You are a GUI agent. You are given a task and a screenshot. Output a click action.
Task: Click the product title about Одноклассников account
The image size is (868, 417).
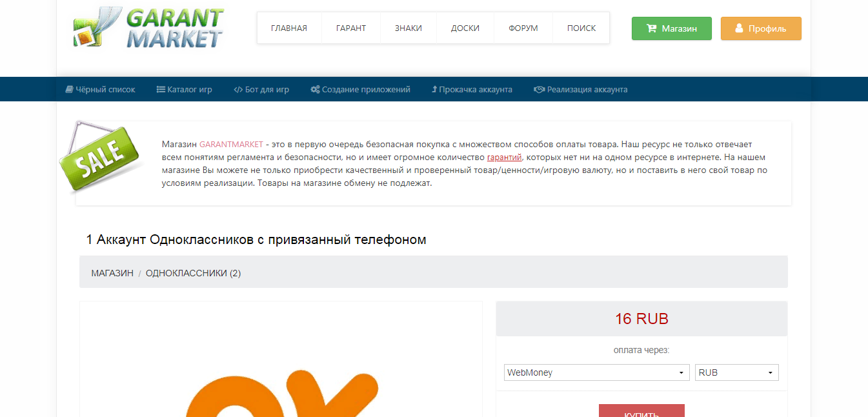256,239
